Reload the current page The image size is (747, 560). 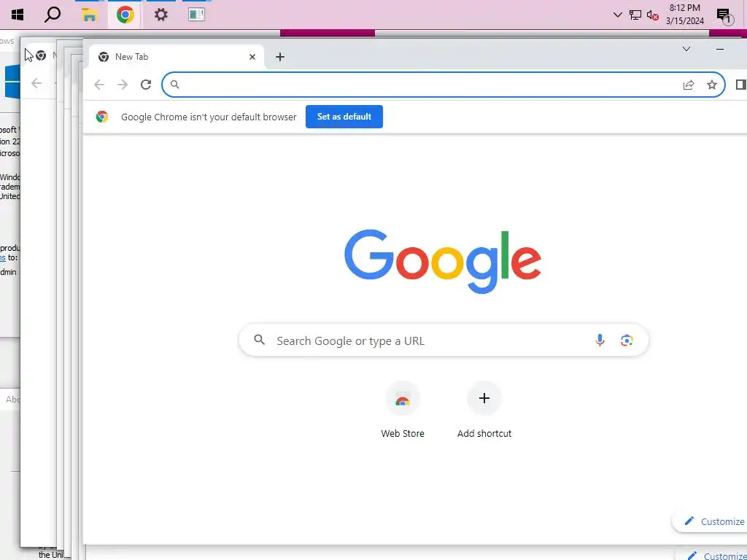[x=146, y=85]
